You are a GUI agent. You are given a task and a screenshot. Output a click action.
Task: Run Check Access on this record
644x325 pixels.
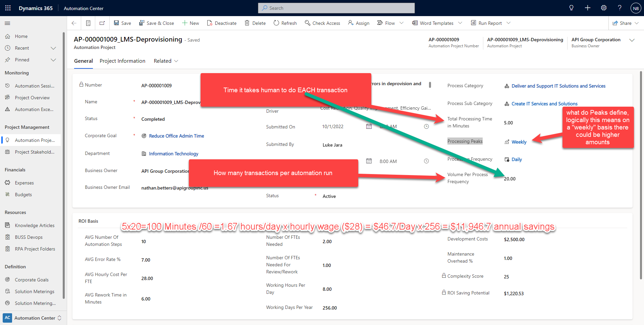[322, 23]
